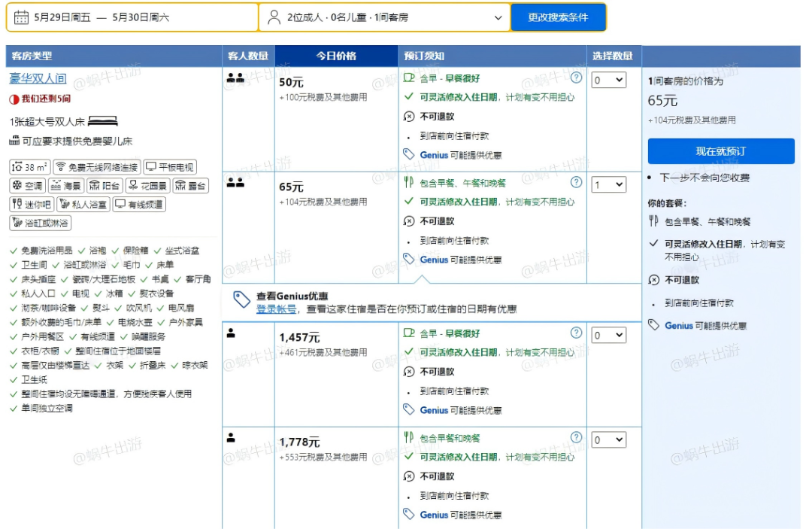
Task: Click help question icon in 1,778元 row
Action: pyautogui.click(x=576, y=437)
